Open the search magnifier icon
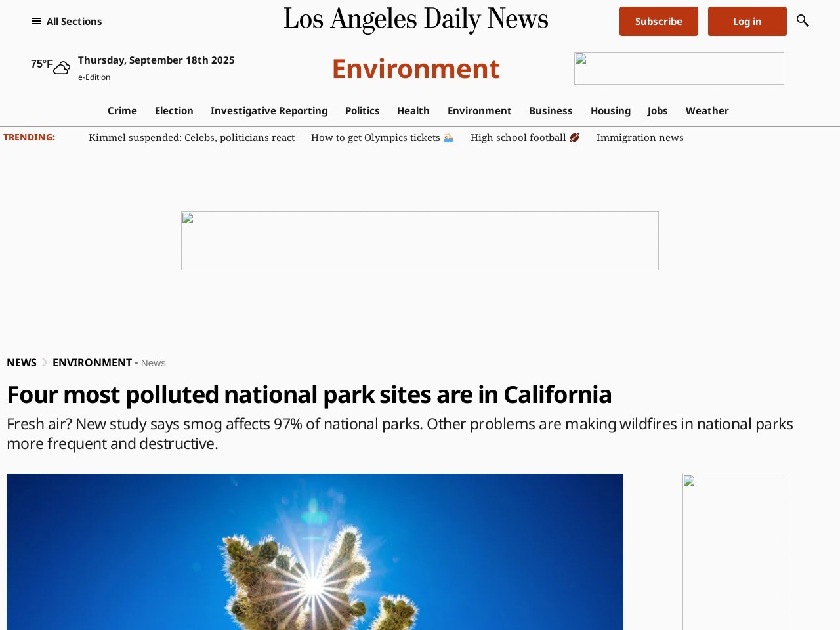 coord(802,21)
